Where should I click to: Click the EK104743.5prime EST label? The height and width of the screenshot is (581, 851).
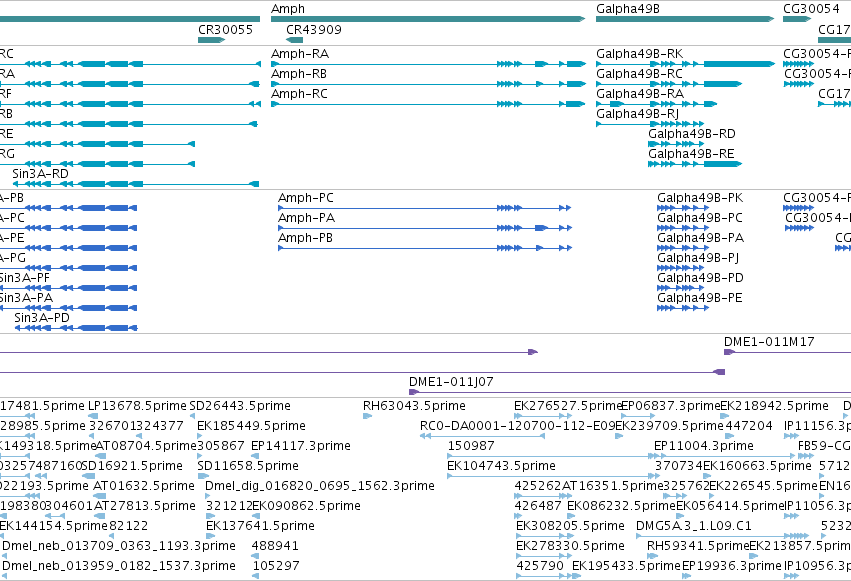[x=501, y=466]
